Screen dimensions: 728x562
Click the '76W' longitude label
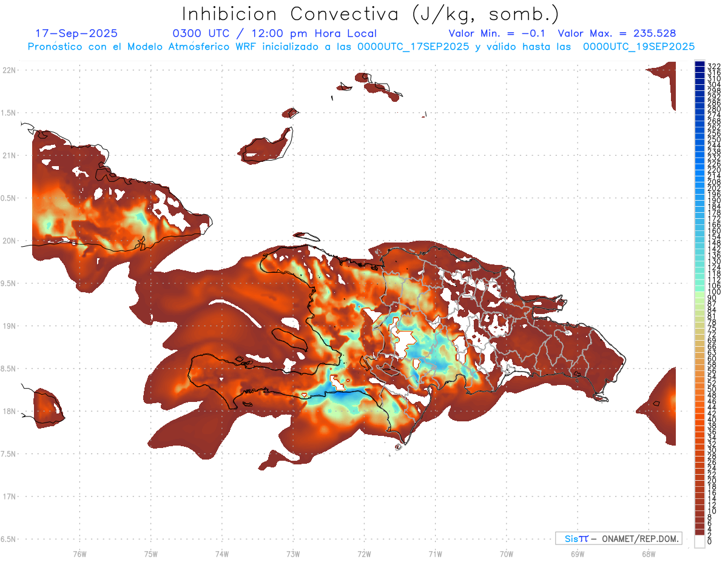[79, 554]
